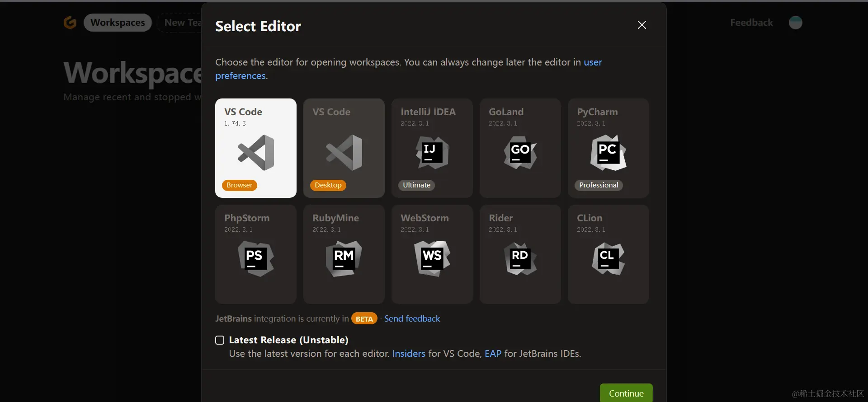Select the Rider RD logo
This screenshot has width=868, height=402.
520,259
